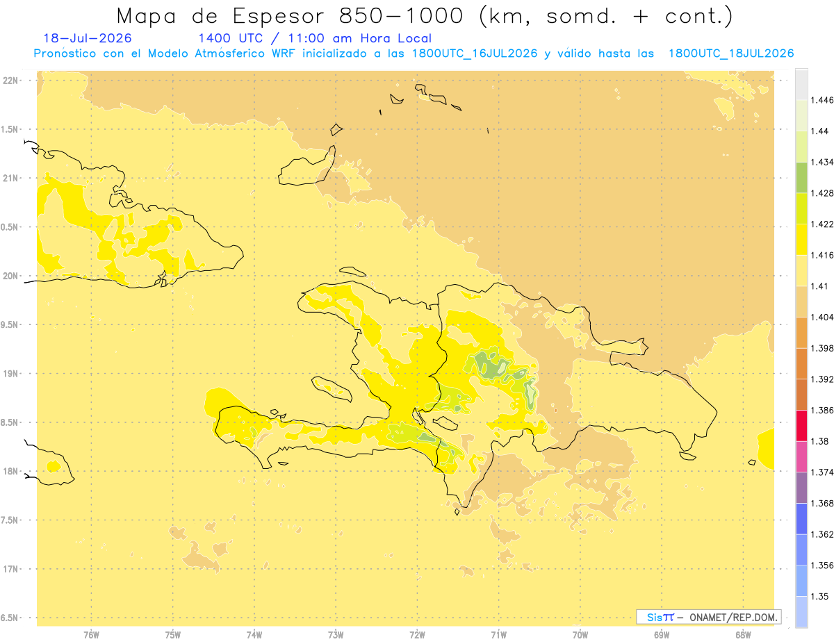Select the pink swatch between 1.374 and 1.38

[x=801, y=456]
